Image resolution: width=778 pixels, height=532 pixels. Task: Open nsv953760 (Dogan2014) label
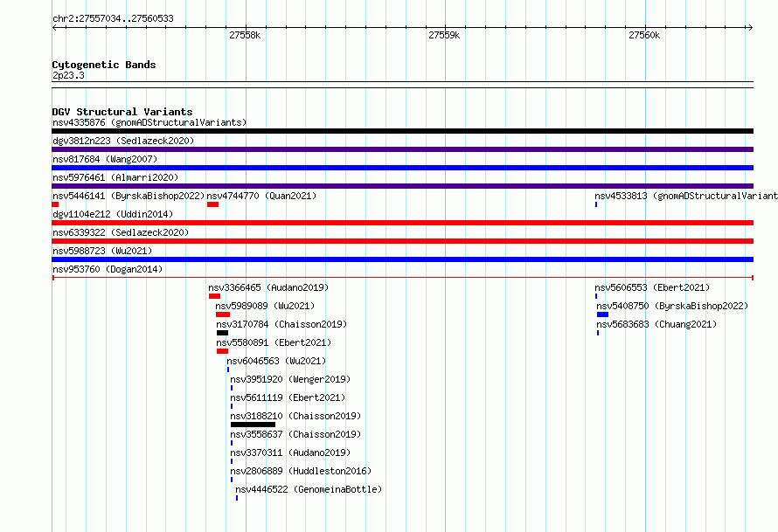click(108, 269)
